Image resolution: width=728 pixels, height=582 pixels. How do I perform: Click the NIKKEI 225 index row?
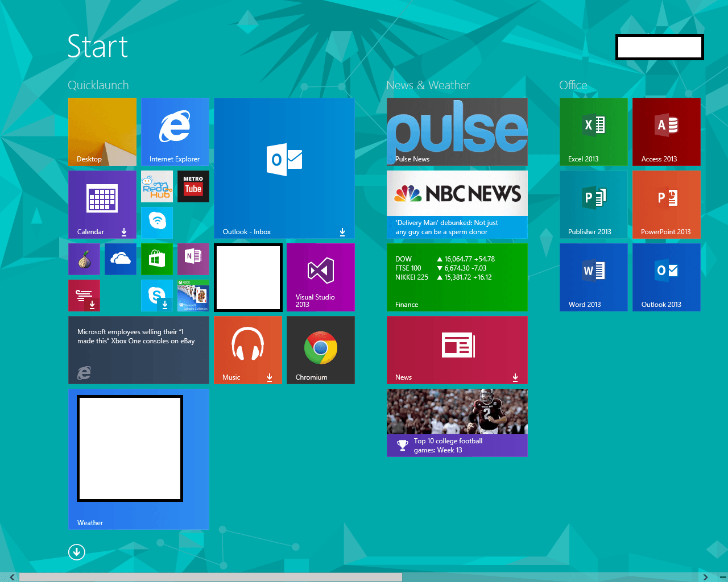(444, 277)
